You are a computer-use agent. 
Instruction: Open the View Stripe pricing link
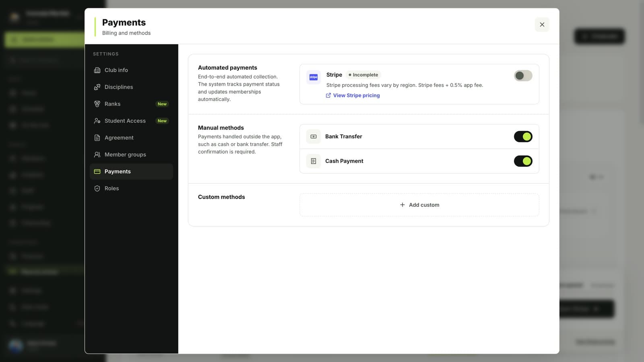click(353, 95)
